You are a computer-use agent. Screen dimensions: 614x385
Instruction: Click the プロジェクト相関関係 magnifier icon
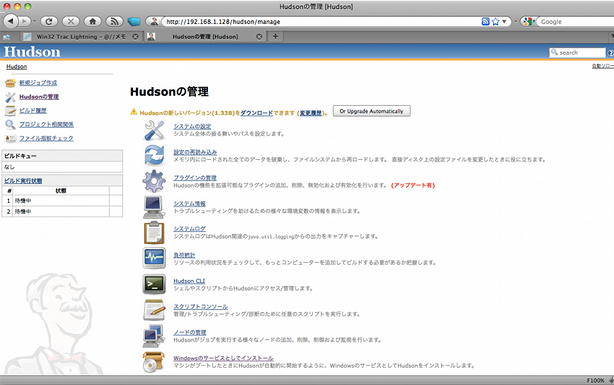point(10,125)
